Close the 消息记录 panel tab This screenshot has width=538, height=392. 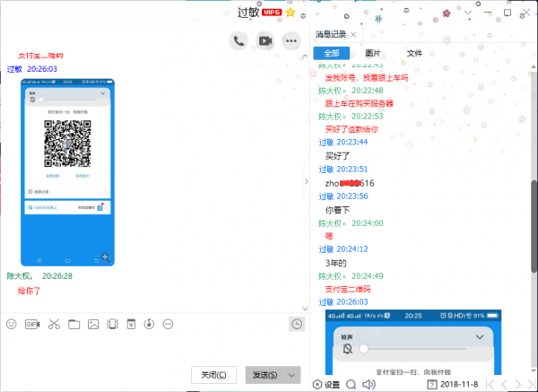pyautogui.click(x=353, y=35)
